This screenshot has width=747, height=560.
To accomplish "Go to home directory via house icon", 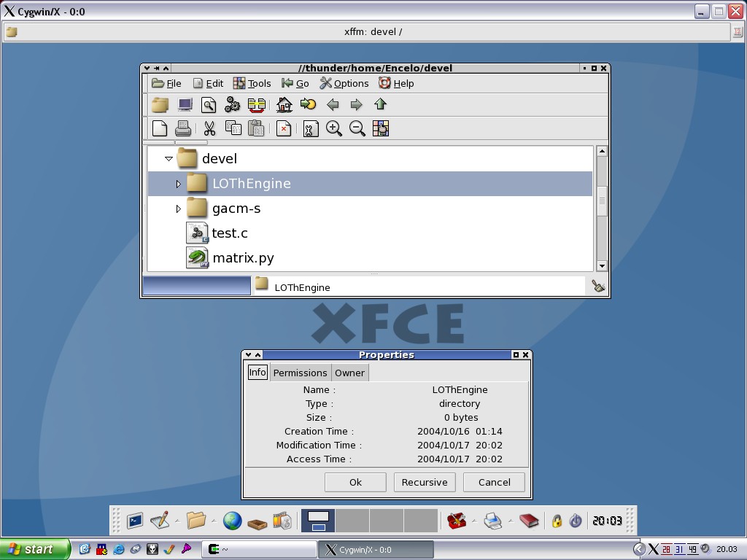I will tap(285, 105).
